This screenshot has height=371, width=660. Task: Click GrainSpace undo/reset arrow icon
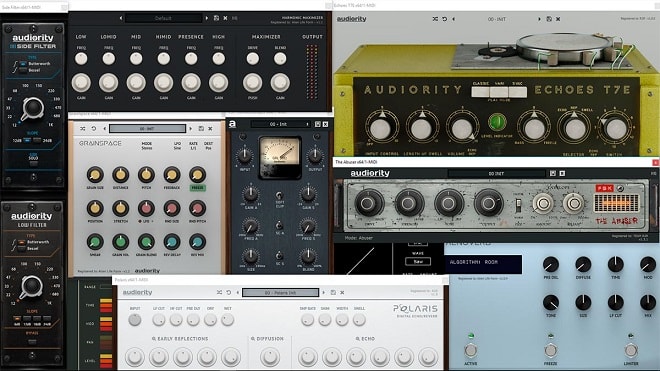94,128
